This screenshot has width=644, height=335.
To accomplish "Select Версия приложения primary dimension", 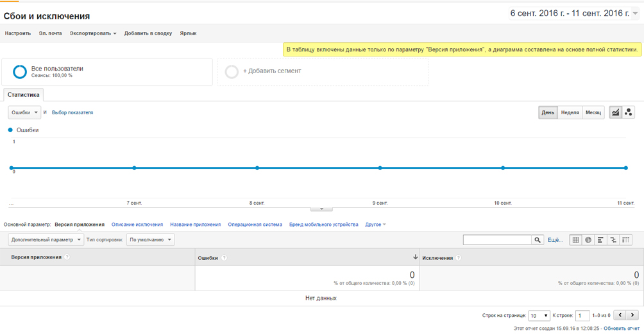I will pyautogui.click(x=80, y=225).
